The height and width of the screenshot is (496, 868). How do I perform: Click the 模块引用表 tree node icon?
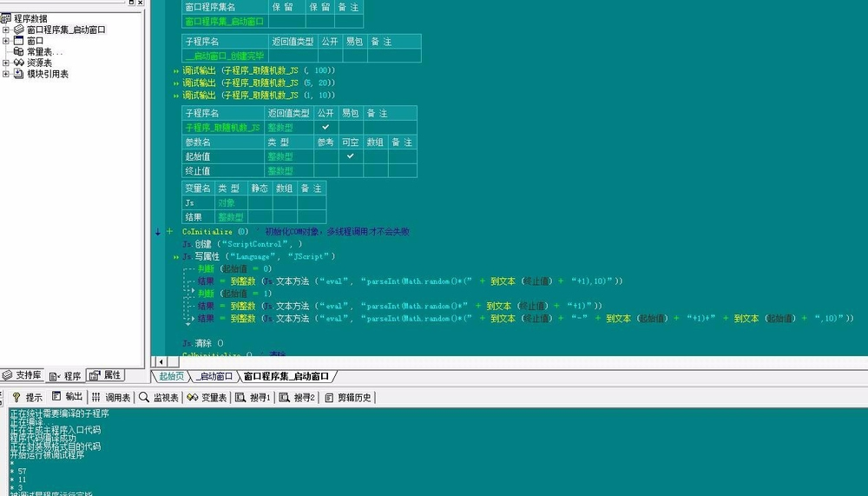(x=19, y=74)
